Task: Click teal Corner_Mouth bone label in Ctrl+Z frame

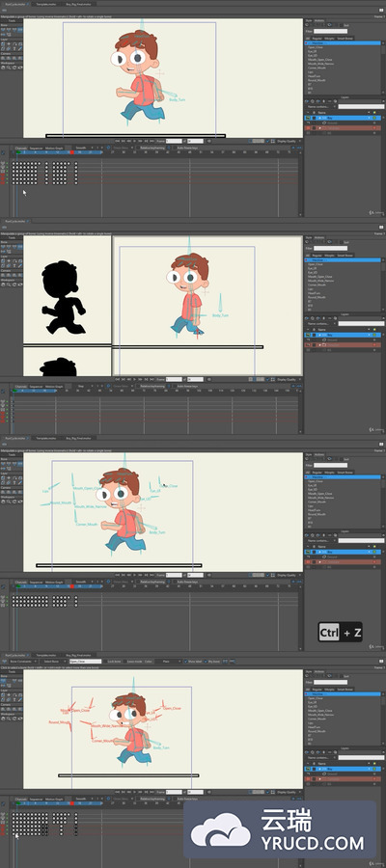Action: [x=87, y=524]
